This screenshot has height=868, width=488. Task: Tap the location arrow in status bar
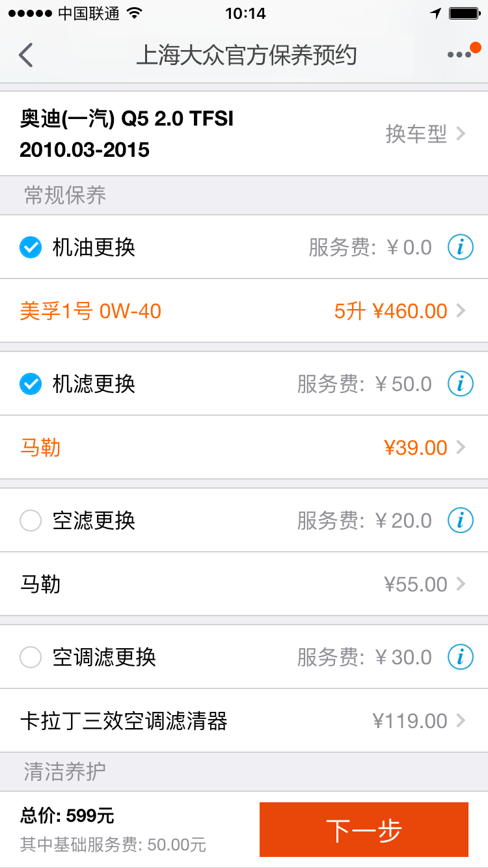click(x=435, y=14)
